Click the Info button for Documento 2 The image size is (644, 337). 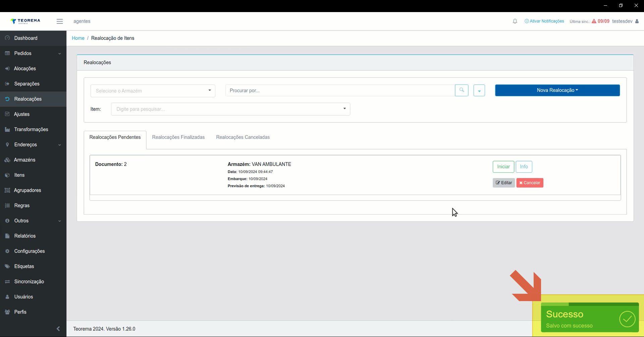pyautogui.click(x=524, y=167)
